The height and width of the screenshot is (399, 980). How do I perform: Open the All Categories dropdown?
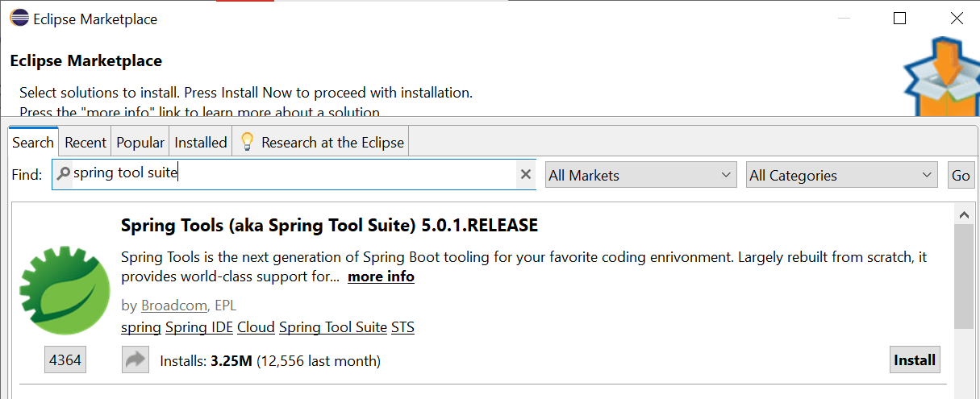pyautogui.click(x=842, y=175)
